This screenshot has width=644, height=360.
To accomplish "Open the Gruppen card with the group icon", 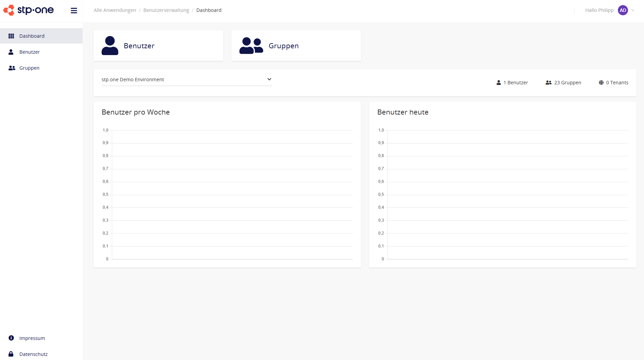I will click(x=296, y=45).
